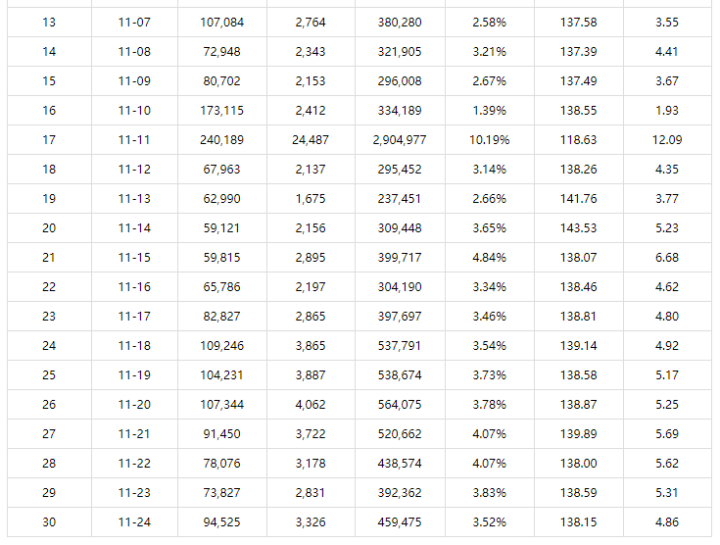The width and height of the screenshot is (720, 545).
Task: Select the 459,475 cell
Action: point(399,522)
